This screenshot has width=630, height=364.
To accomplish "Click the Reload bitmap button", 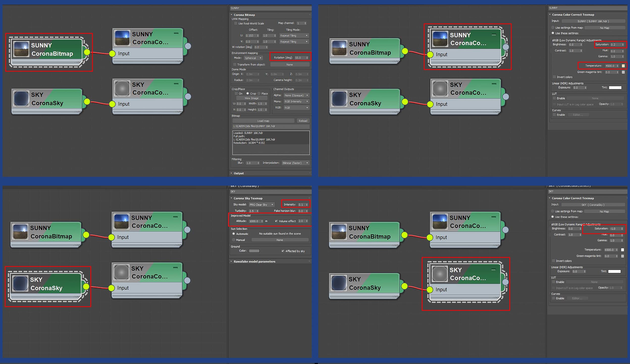I will [303, 121].
